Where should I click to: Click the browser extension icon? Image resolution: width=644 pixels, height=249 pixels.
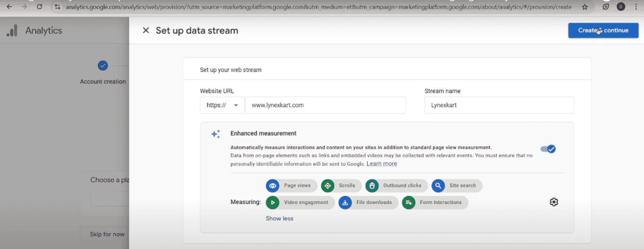click(x=606, y=7)
